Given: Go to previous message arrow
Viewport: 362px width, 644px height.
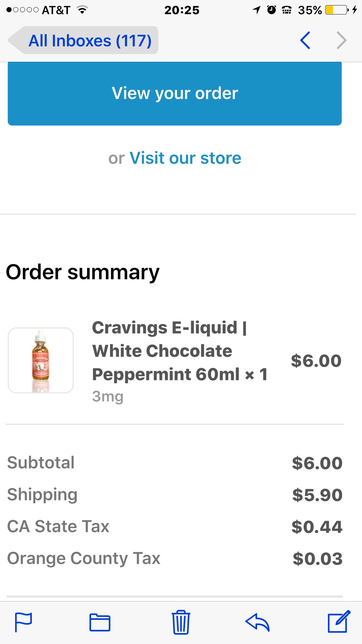Looking at the screenshot, I should (305, 40).
